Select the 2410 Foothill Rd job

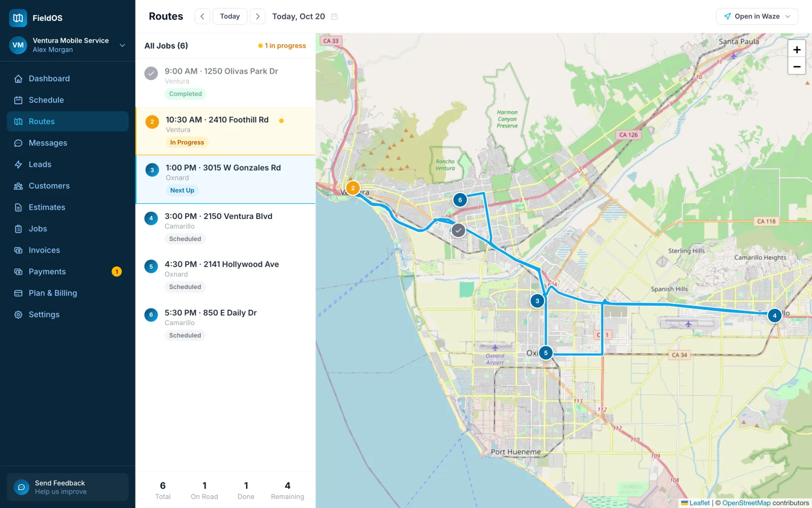pyautogui.click(x=226, y=131)
